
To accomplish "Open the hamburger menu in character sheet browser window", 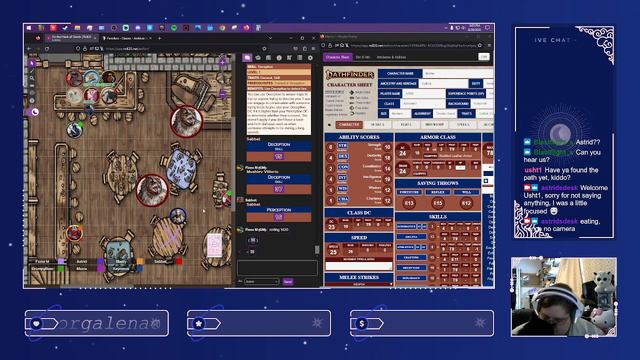I will 489,46.
